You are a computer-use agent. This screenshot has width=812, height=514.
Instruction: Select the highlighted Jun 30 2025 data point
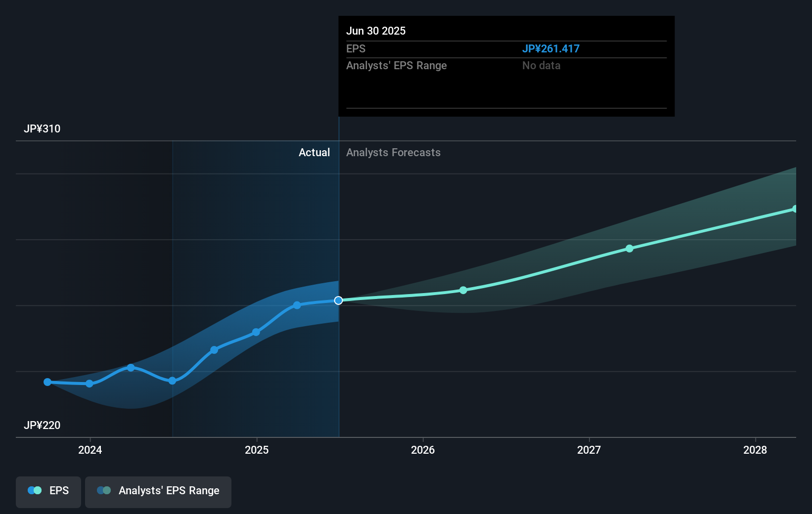[x=338, y=300]
